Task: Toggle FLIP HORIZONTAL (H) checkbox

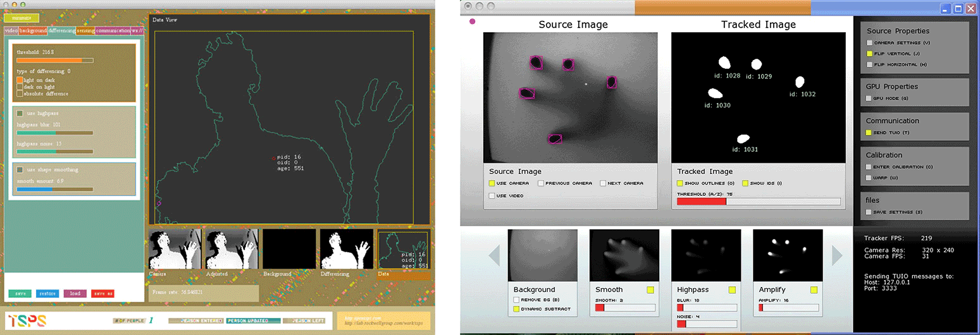Action: [869, 64]
